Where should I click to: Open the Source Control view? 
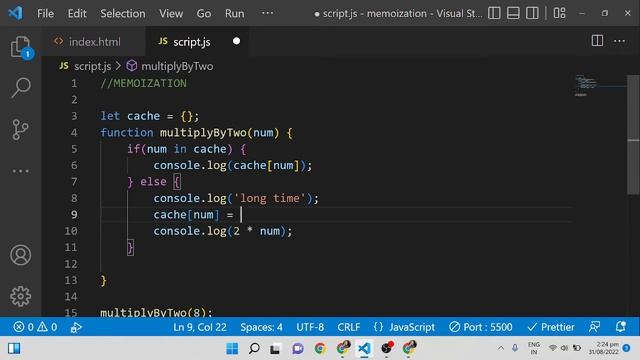20,129
